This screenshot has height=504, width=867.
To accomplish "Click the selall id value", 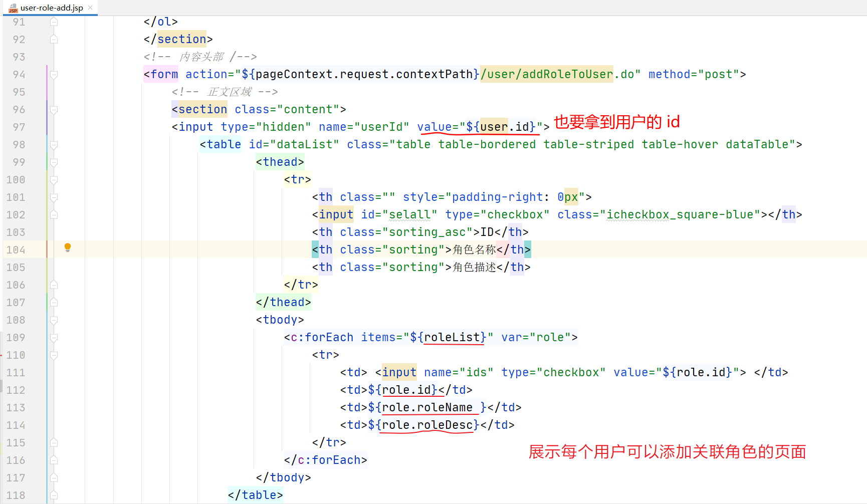I will (410, 214).
